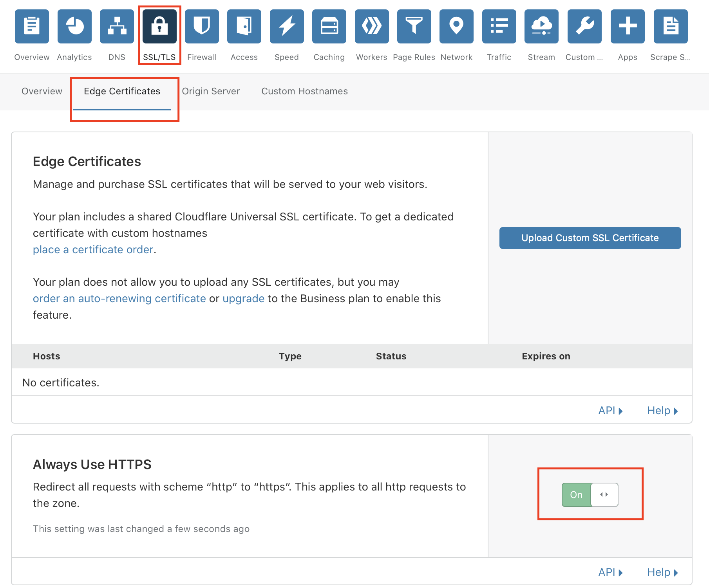Open 'order an auto-renewing certificate' link
709x588 pixels.
(x=119, y=299)
